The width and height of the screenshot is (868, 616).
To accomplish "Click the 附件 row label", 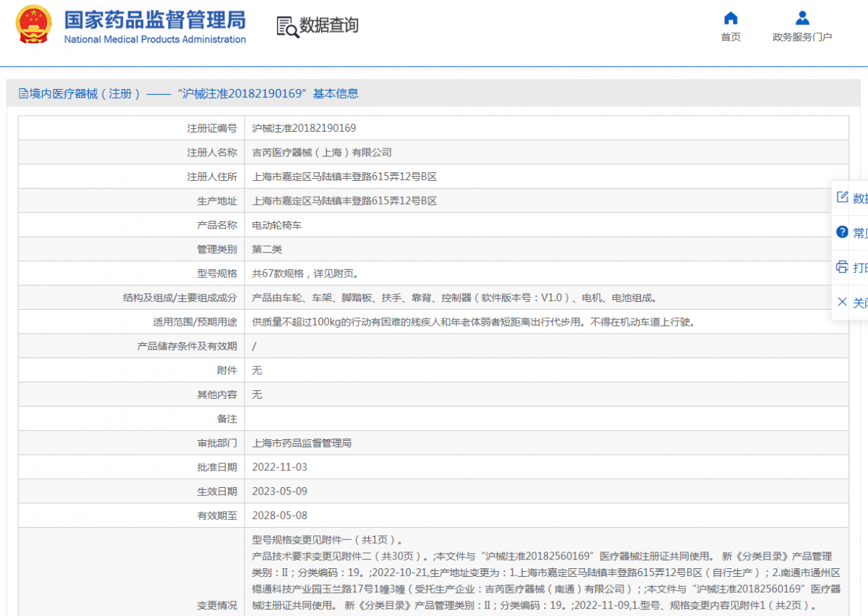I will (227, 370).
